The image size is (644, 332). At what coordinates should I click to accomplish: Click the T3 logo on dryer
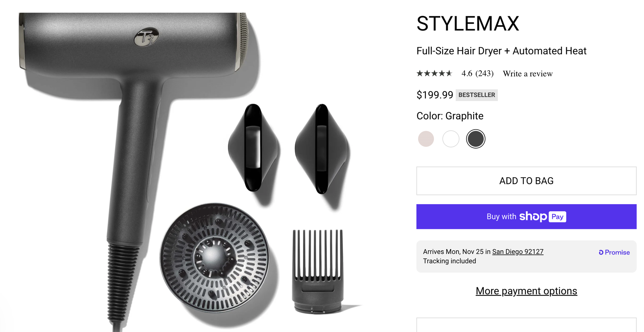(x=146, y=37)
